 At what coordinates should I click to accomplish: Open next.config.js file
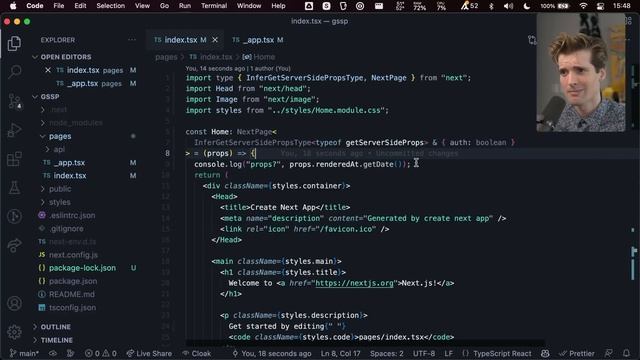73,255
